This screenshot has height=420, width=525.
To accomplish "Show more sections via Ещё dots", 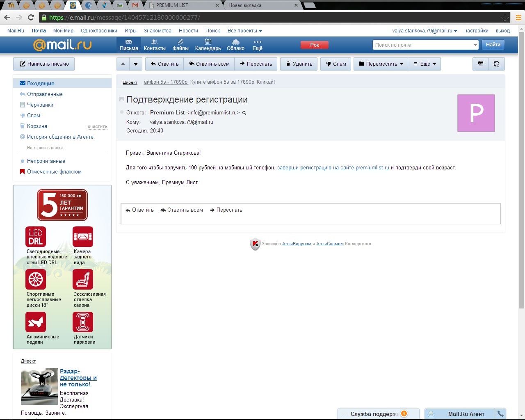I will tap(257, 45).
